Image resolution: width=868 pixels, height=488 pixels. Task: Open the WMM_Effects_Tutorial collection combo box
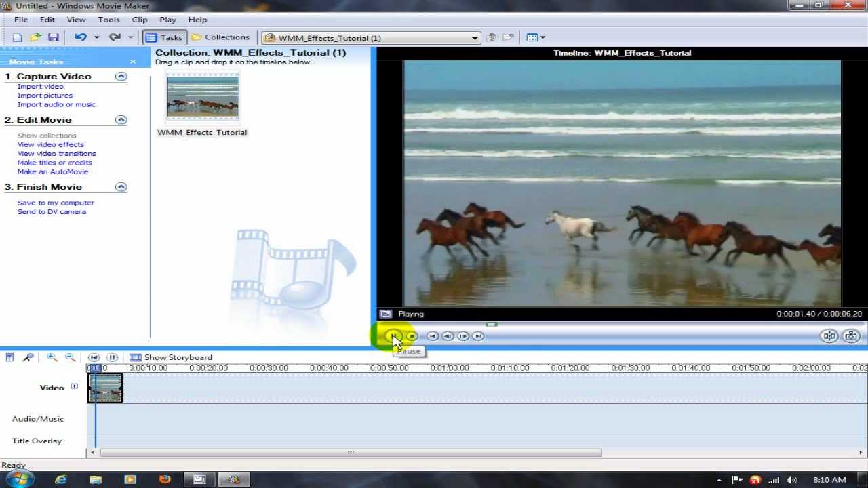coord(371,38)
